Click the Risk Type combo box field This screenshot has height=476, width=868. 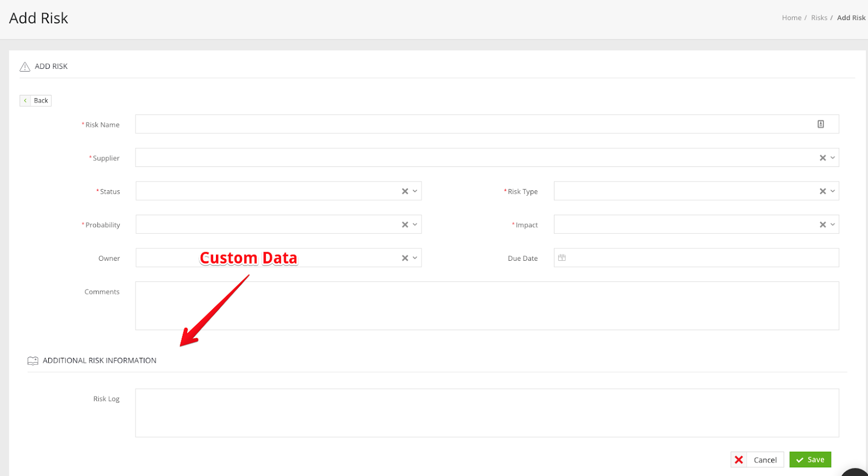[x=696, y=191]
